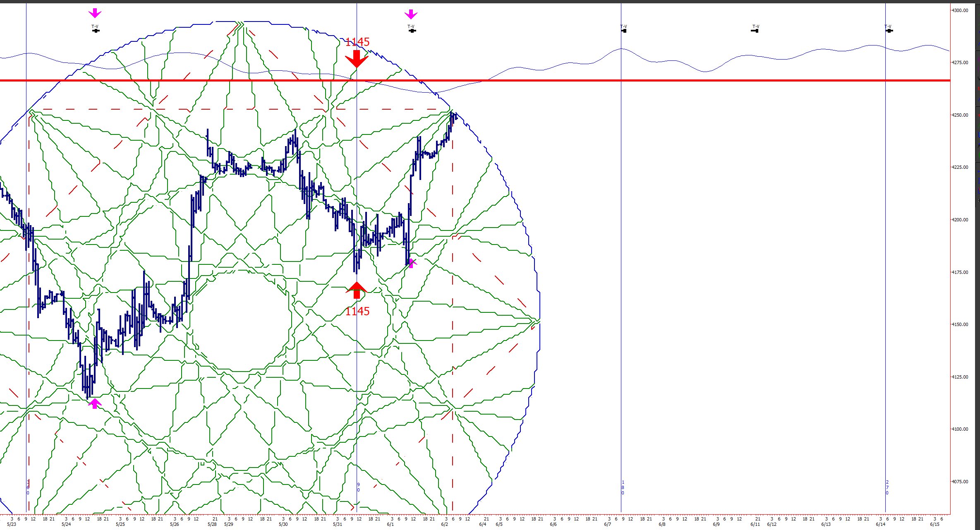Click the 5/24 date label
This screenshot has width=980, height=530.
click(x=66, y=525)
